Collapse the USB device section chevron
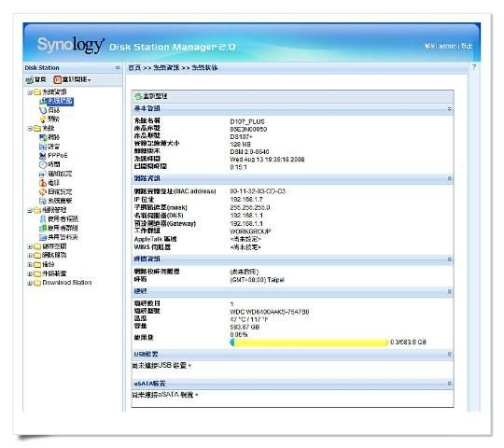The width and height of the screenshot is (504, 448). coord(449,354)
